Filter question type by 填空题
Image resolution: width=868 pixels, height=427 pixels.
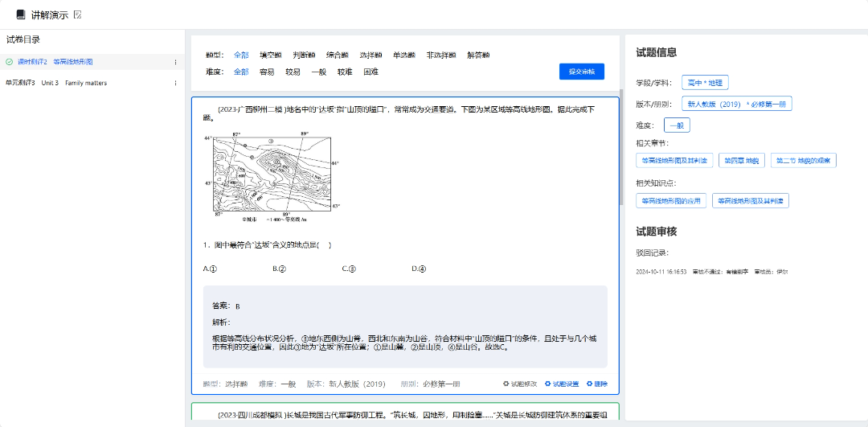point(271,55)
